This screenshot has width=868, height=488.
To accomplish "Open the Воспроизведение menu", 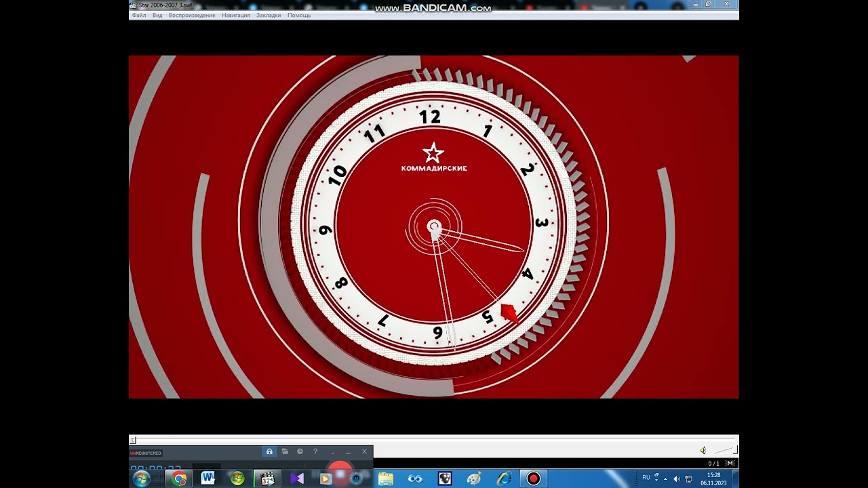I will pyautogui.click(x=192, y=15).
